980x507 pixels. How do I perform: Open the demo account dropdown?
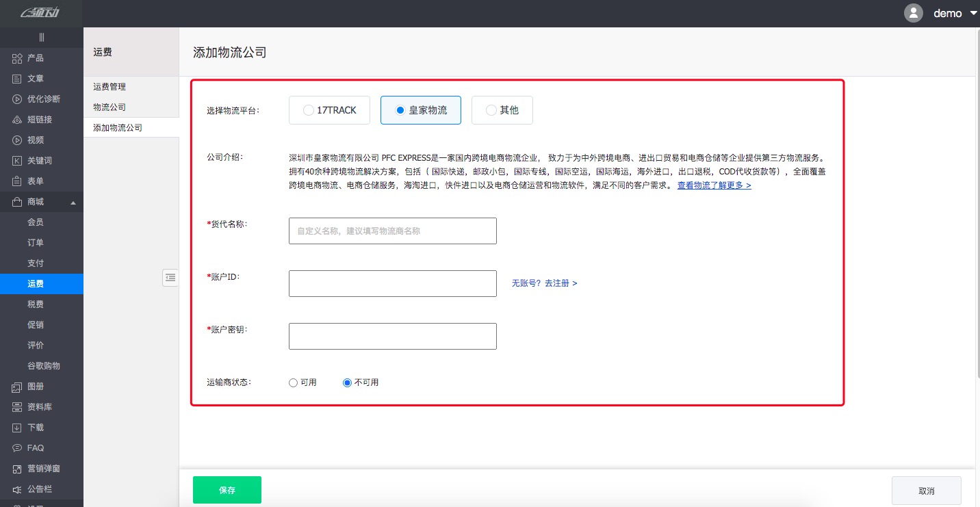(x=948, y=13)
